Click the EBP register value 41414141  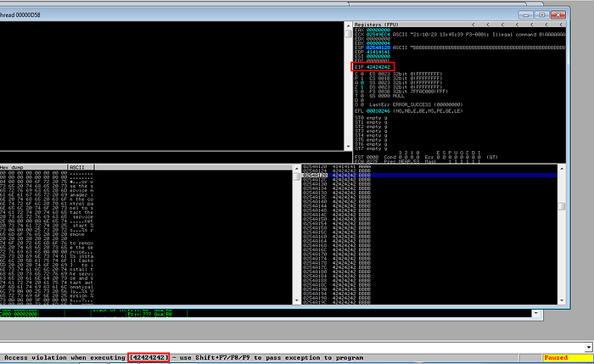coord(378,52)
